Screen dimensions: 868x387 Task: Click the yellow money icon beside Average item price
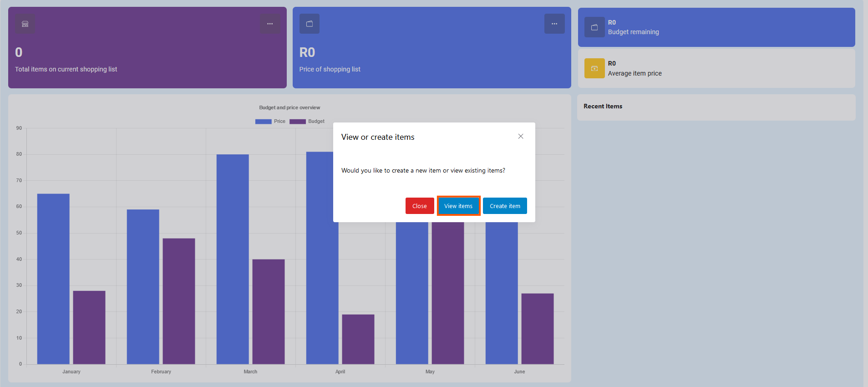click(594, 68)
